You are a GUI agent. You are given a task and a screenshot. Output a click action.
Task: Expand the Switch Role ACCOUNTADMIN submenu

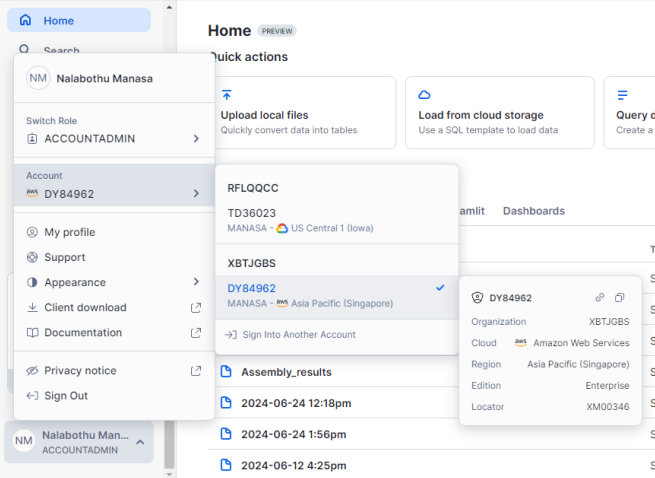coord(113,138)
